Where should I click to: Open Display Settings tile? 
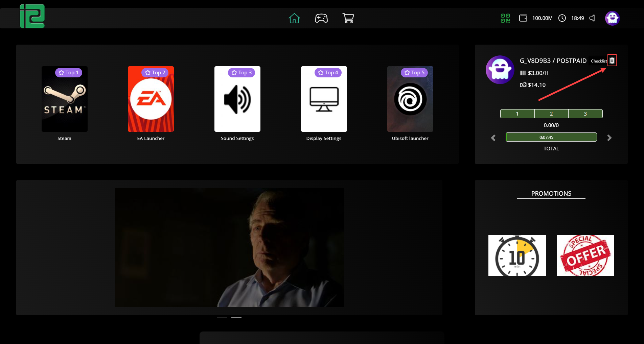point(324,99)
